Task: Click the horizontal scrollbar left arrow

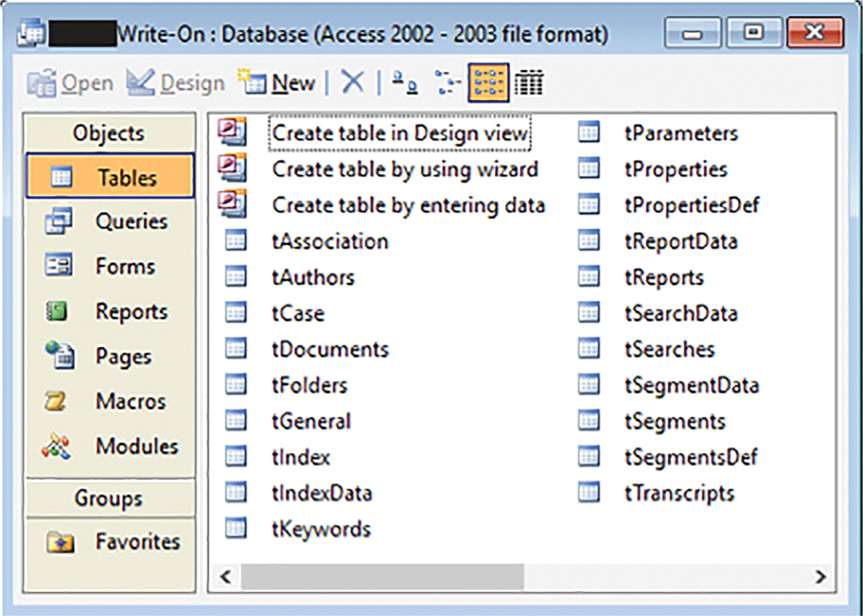Action: coord(225,576)
